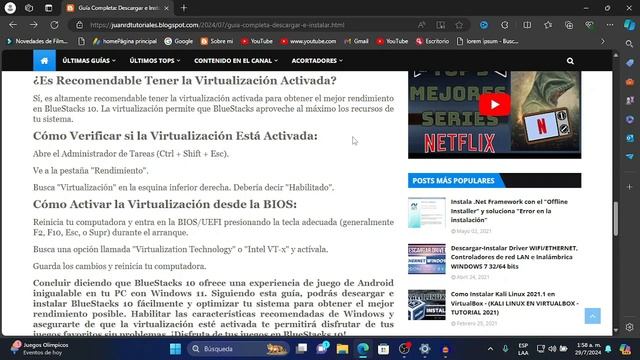Open the Sobre mí bookmark
The width and height of the screenshot is (640, 360).
(217, 41)
